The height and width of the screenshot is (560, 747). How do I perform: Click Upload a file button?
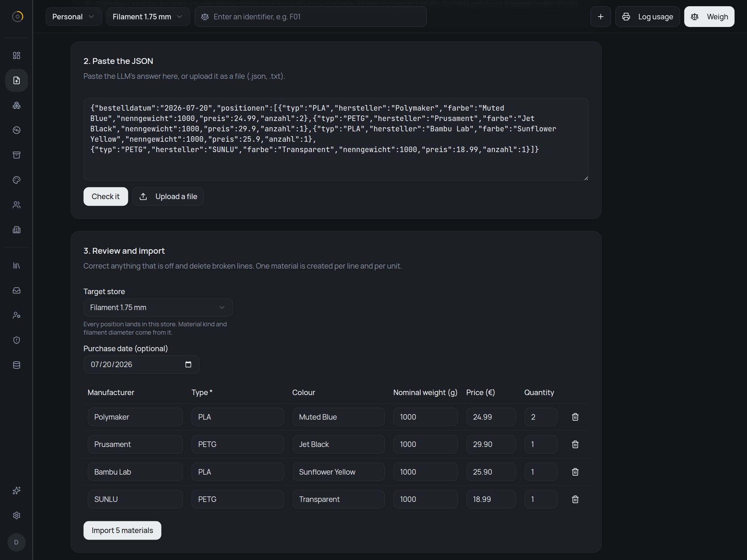tap(168, 197)
